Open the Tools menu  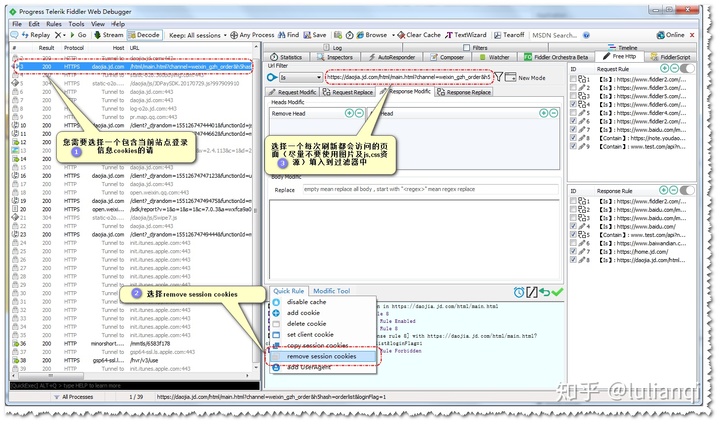[76, 24]
